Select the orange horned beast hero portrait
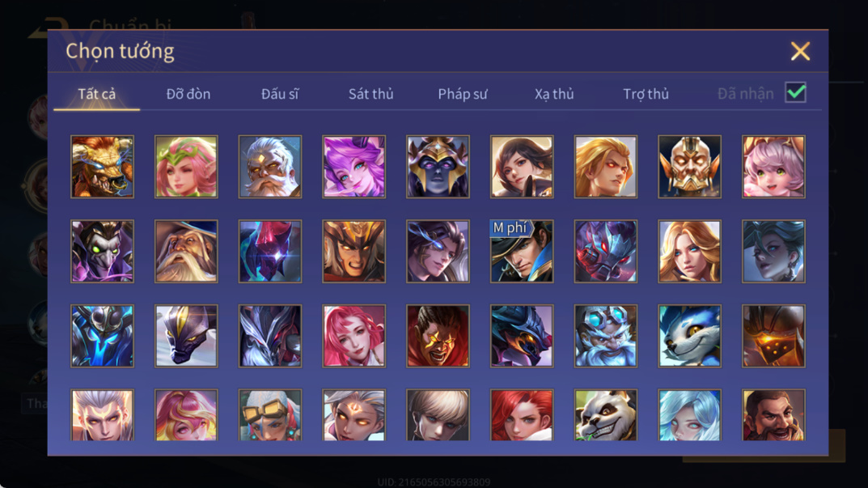Screen dimensions: 868x488 tap(103, 167)
